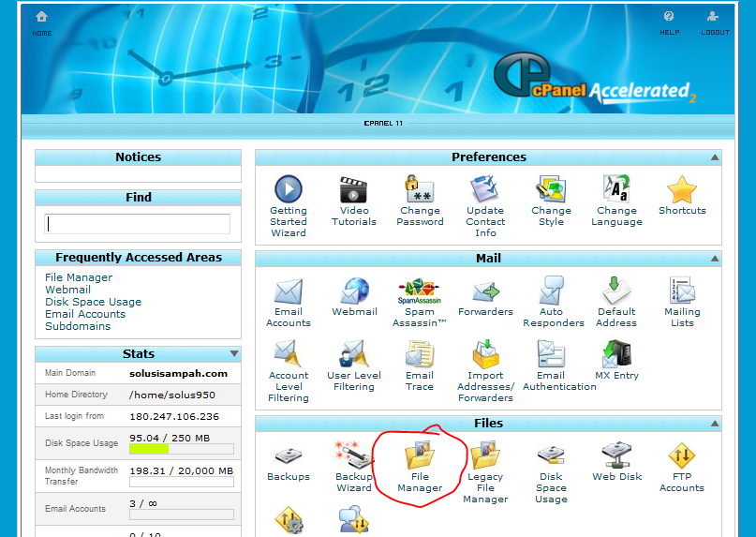
Task: Open Account Level Filtering icon
Action: click(288, 353)
